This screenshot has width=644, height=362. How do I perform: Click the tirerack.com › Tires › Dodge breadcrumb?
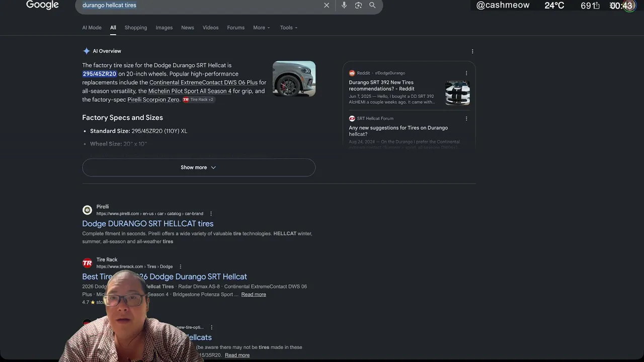click(x=134, y=266)
